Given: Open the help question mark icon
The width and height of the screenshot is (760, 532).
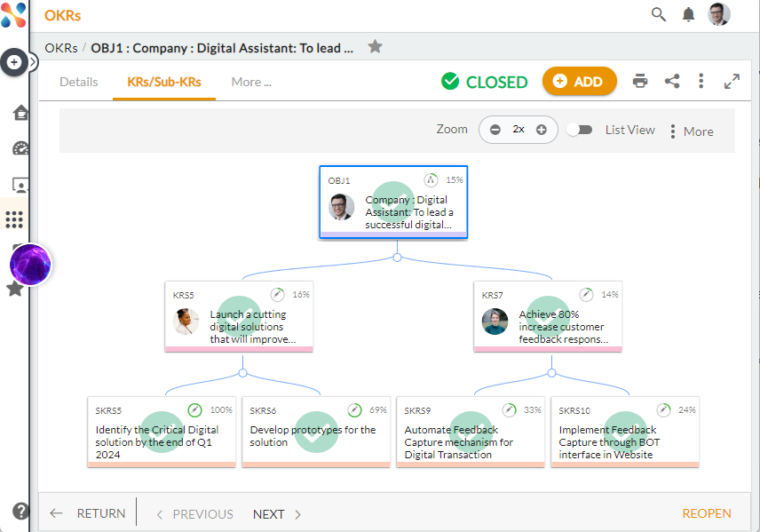Looking at the screenshot, I should click(21, 511).
